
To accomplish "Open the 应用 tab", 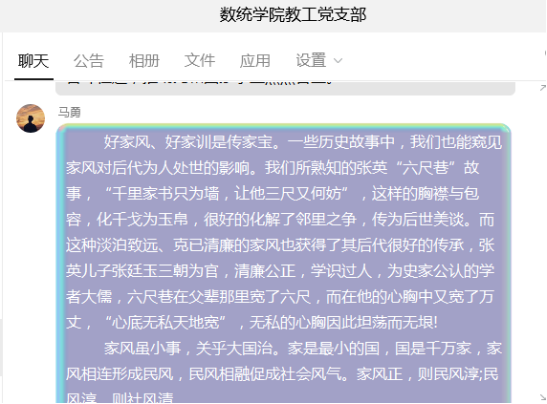I will tap(255, 61).
